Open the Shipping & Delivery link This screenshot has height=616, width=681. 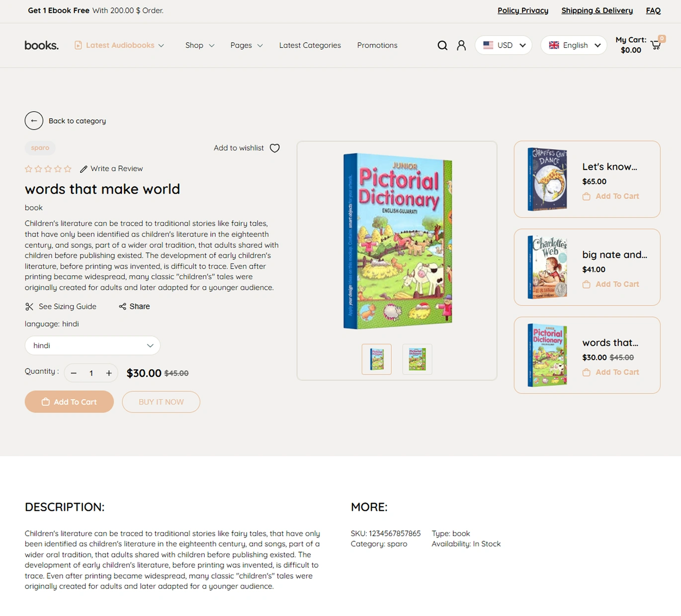(596, 10)
